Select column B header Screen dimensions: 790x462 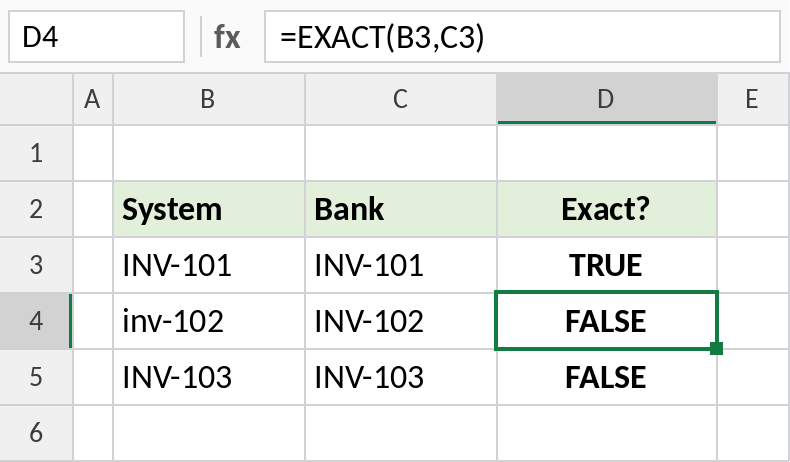pos(209,99)
